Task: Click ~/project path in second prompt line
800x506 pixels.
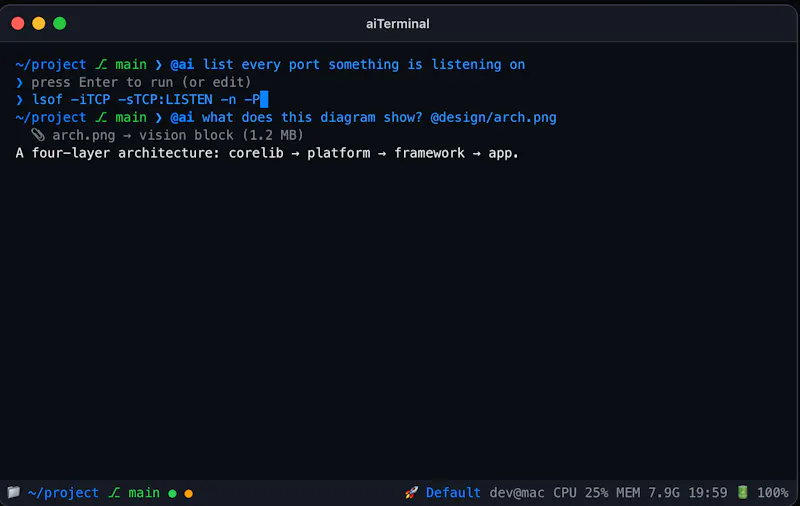Action: [51, 118]
